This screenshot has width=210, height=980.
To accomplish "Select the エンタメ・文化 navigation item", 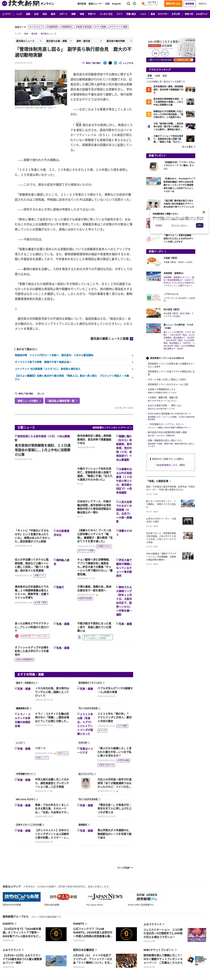I will [x=106, y=14].
